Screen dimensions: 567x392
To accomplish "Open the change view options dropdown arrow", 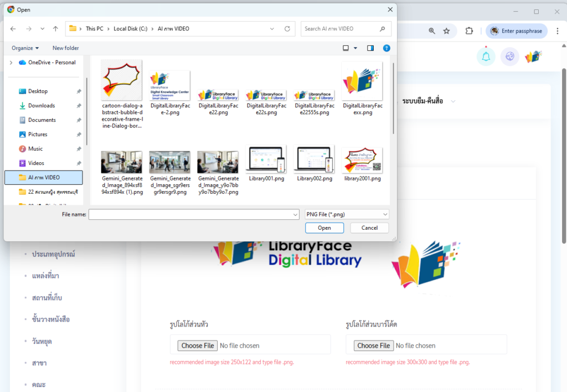I will click(355, 48).
